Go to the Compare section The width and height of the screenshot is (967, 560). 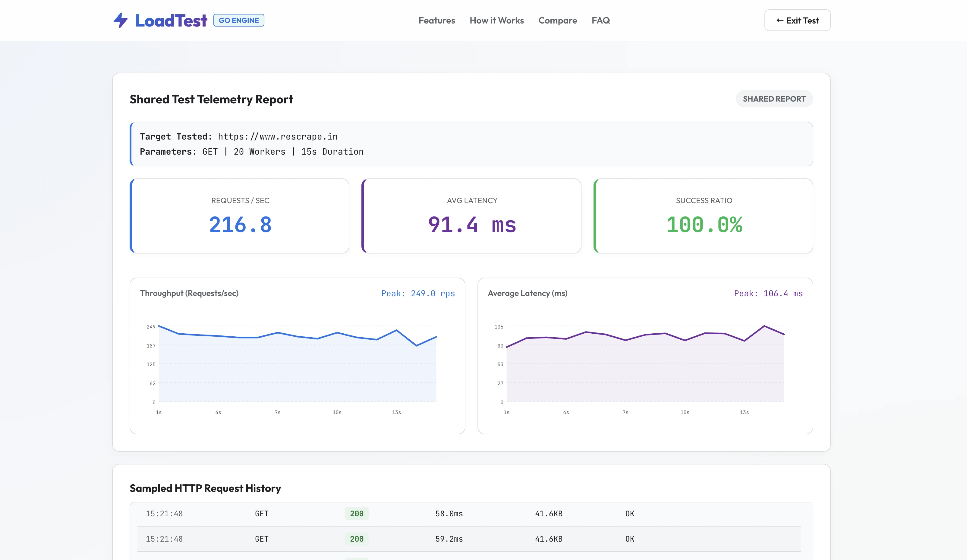coord(558,20)
